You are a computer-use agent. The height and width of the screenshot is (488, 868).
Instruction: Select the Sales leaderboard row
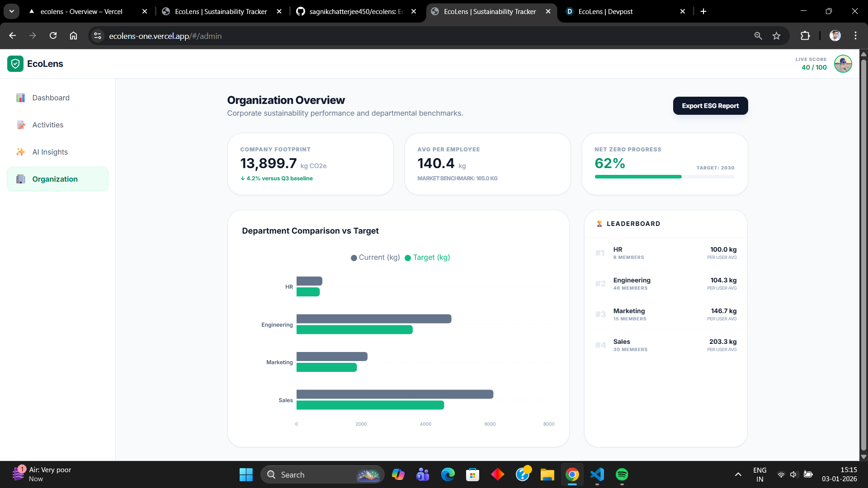665,345
